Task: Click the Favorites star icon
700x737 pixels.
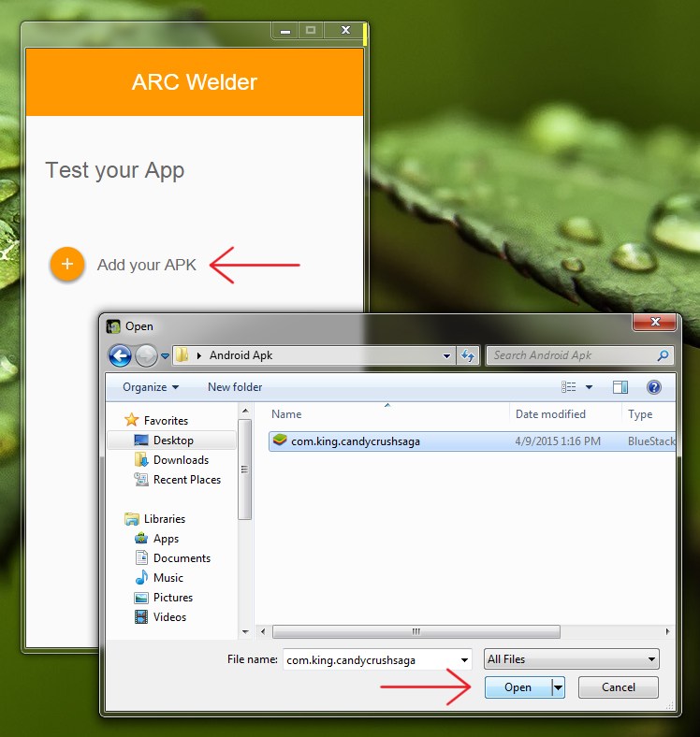Action: 132,420
